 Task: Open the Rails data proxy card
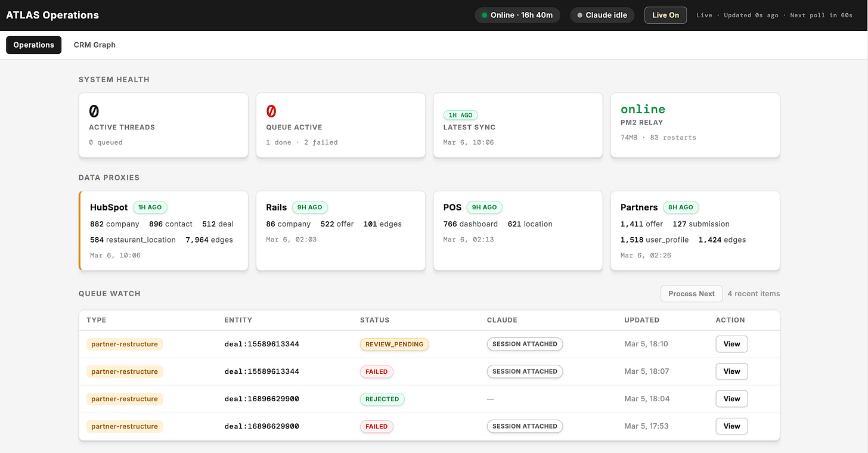[x=340, y=231]
